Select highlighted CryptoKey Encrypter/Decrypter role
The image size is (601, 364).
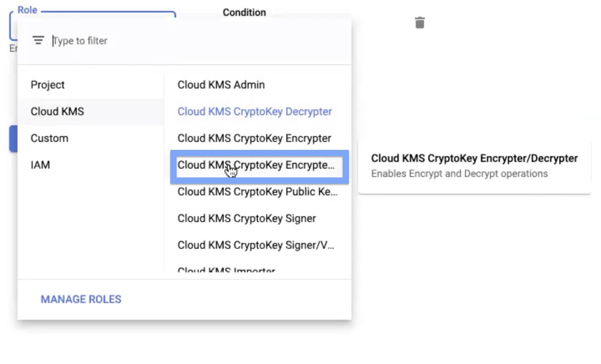259,167
